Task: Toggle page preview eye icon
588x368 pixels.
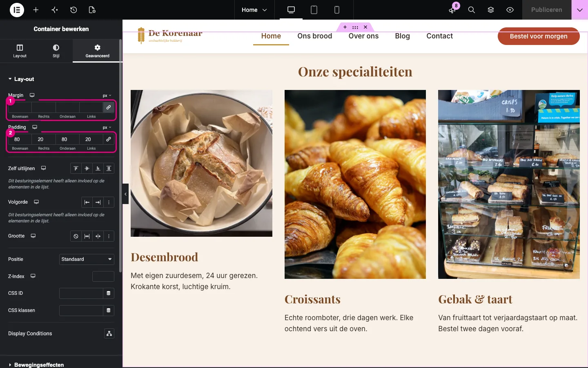Action: 510,10
